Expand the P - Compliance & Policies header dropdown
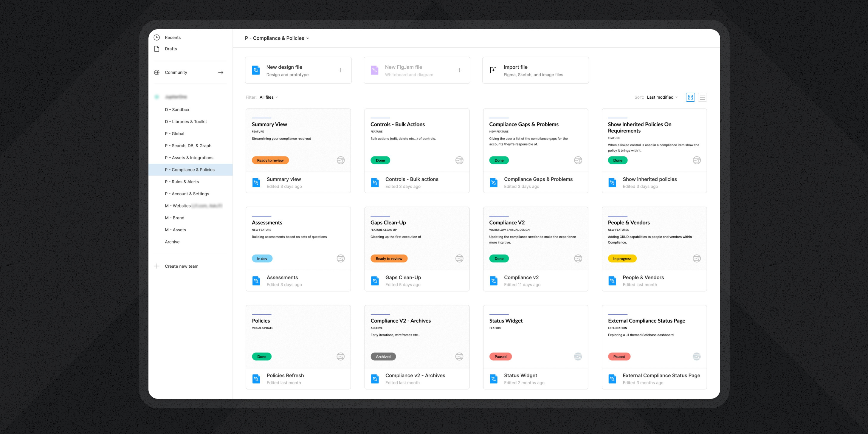The height and width of the screenshot is (434, 868). click(307, 38)
